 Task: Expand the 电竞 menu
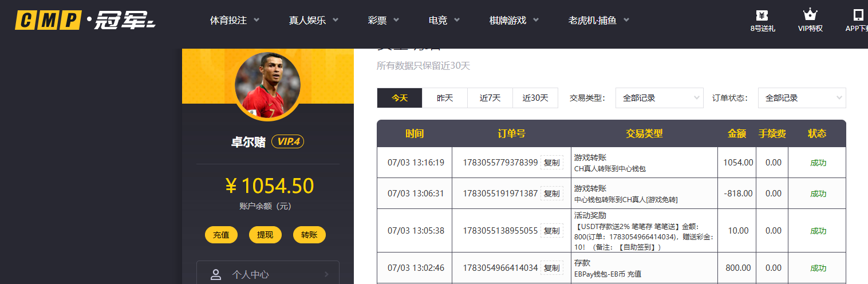[x=444, y=21]
